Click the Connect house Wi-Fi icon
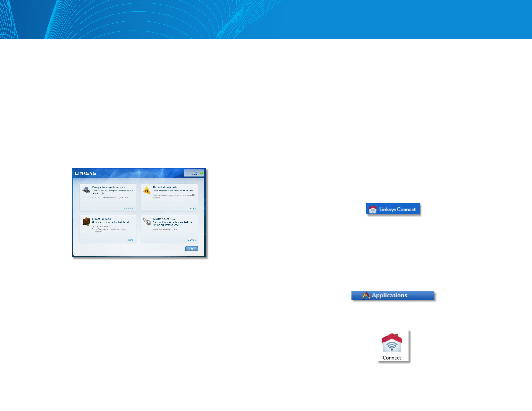 392,343
